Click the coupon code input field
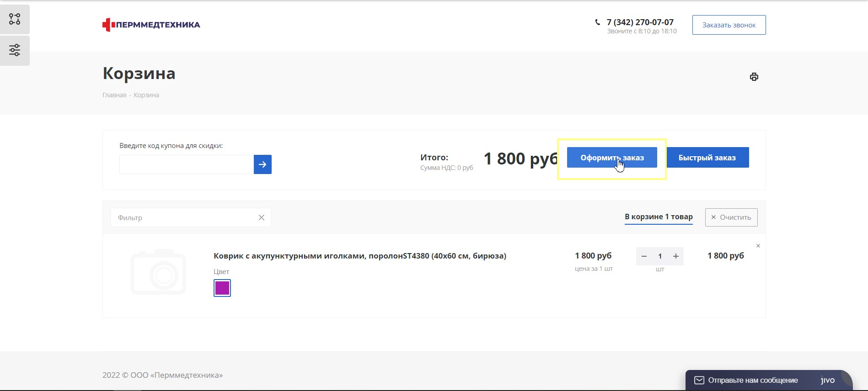Screen dimensions: 868x391 click(x=187, y=164)
